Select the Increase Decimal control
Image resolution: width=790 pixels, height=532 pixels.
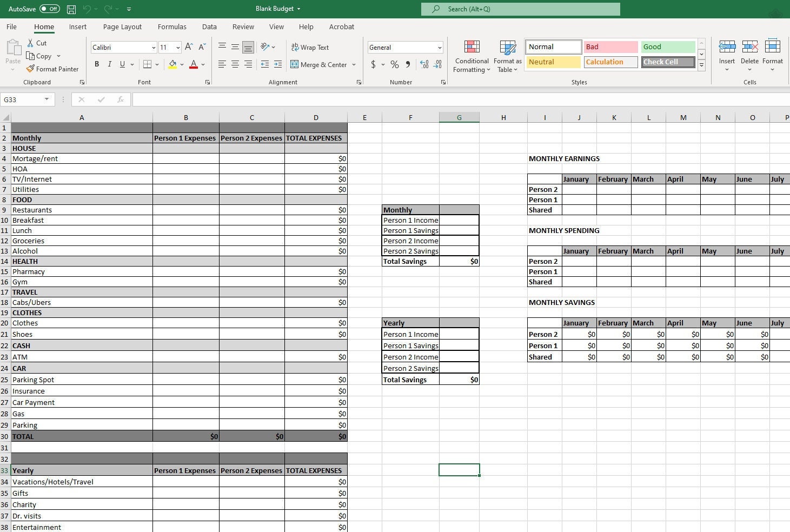423,64
